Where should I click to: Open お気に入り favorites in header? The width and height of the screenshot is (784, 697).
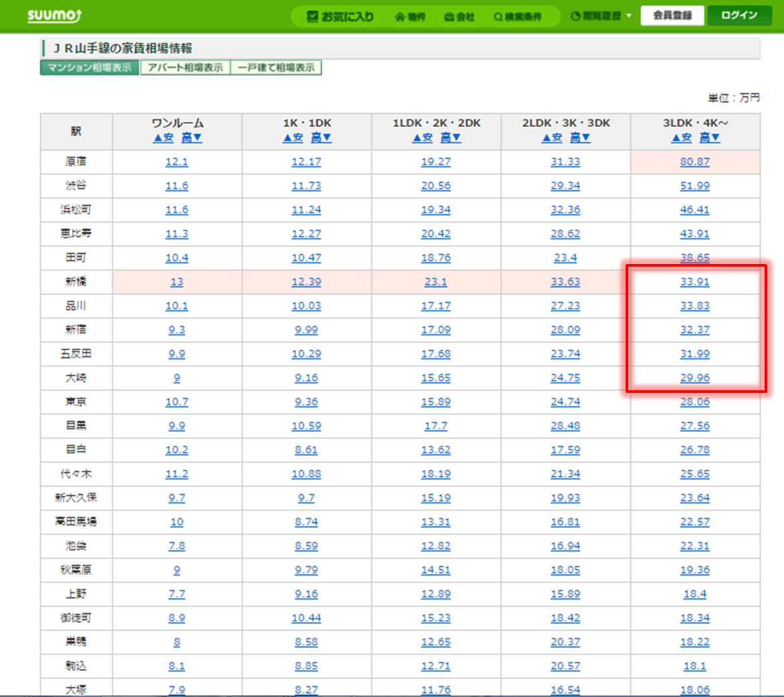(x=340, y=17)
